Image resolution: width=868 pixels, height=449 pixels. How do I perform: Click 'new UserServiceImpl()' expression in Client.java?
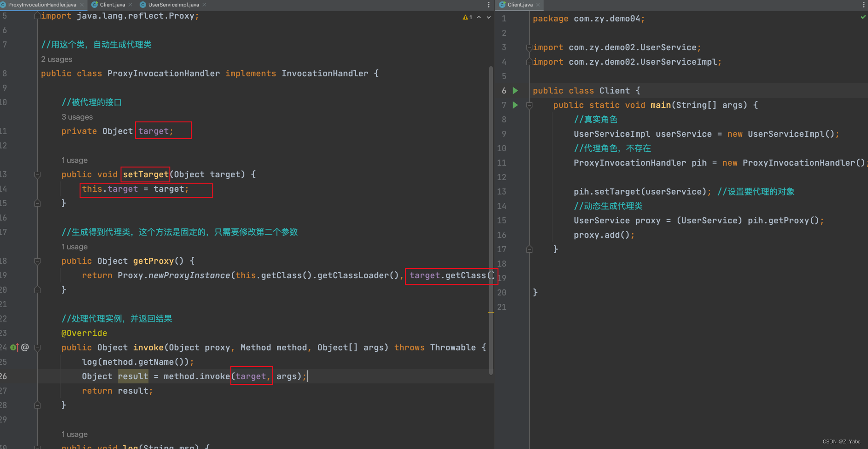[781, 134]
